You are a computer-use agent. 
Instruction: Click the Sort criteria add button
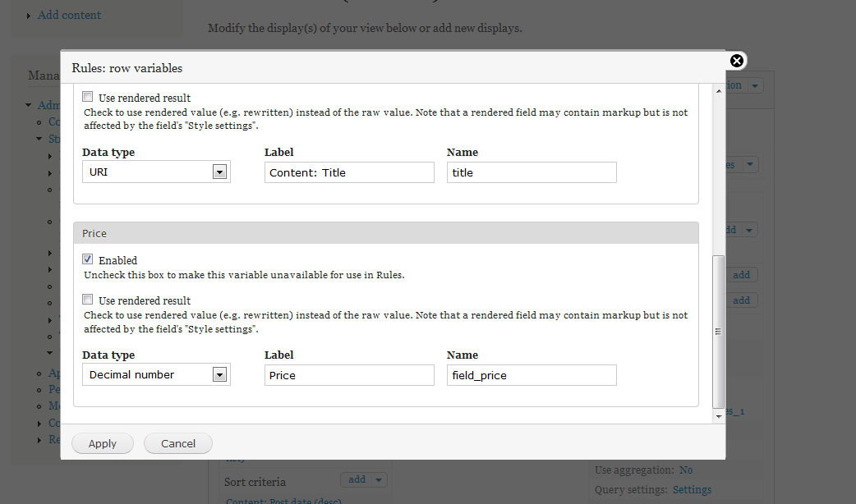tap(357, 480)
